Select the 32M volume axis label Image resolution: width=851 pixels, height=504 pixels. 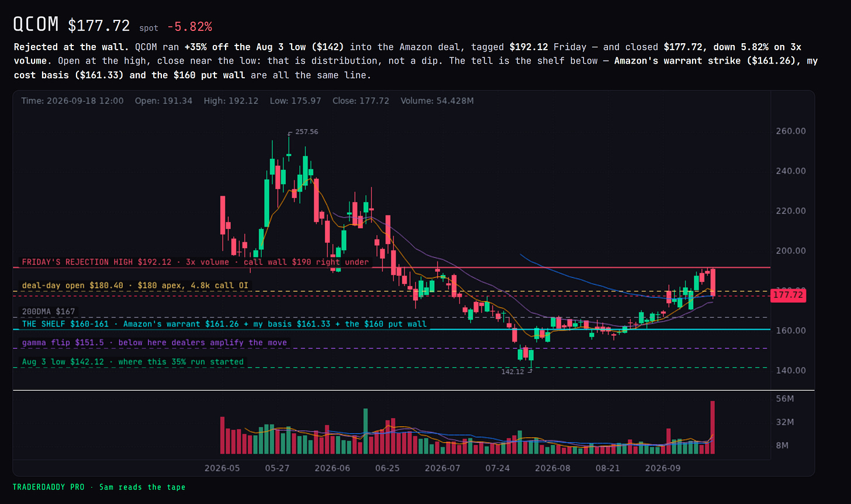click(785, 422)
